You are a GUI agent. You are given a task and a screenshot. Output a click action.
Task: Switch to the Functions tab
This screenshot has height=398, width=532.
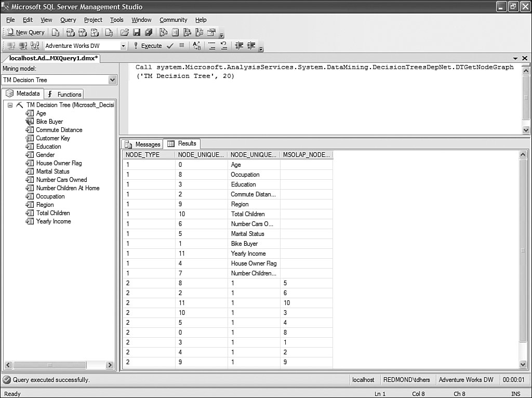click(64, 94)
